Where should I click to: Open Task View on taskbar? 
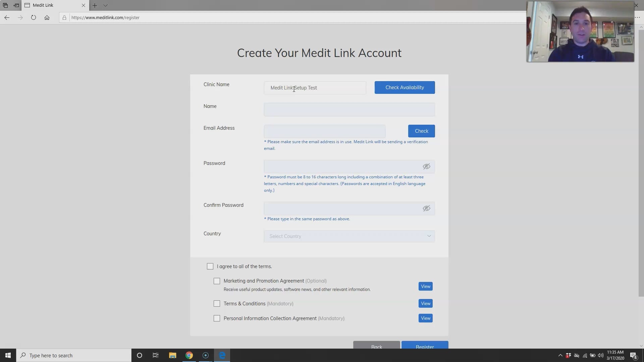156,355
